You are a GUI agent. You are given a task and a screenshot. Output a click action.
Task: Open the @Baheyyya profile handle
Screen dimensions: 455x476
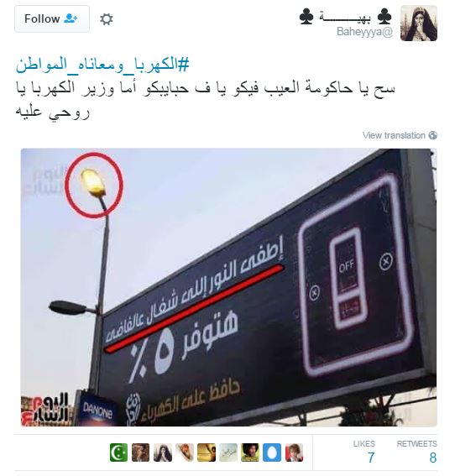364,32
